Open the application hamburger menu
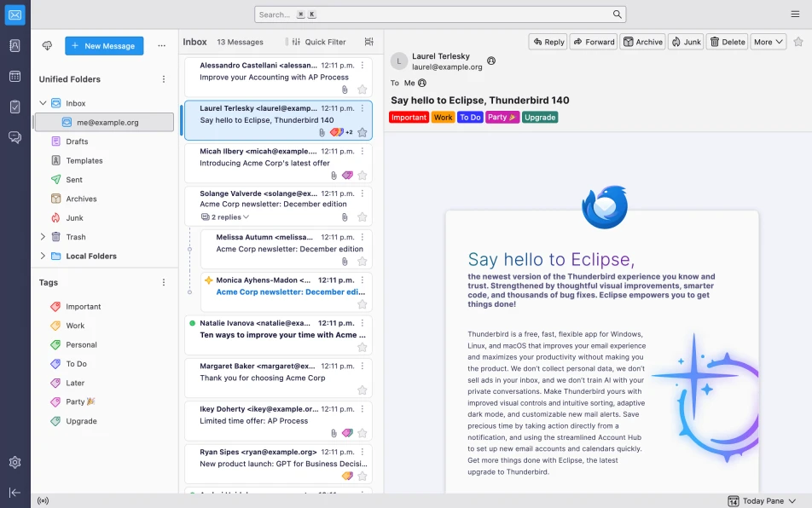 (x=795, y=14)
